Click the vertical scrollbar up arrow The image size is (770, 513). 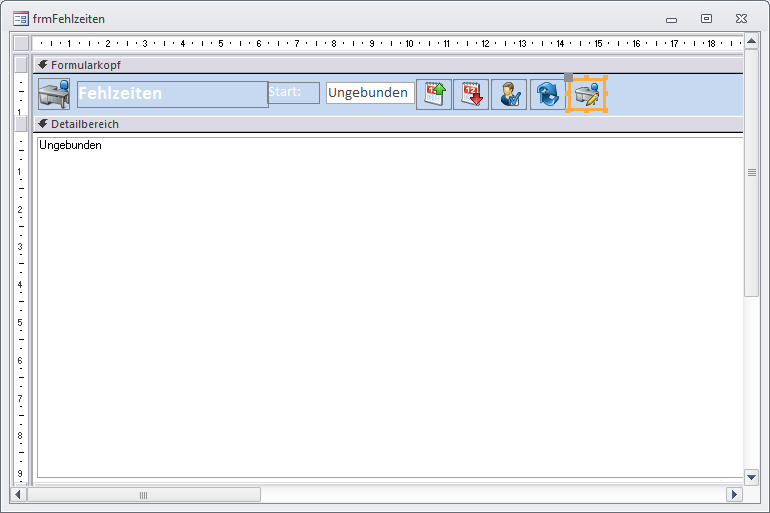(751, 43)
